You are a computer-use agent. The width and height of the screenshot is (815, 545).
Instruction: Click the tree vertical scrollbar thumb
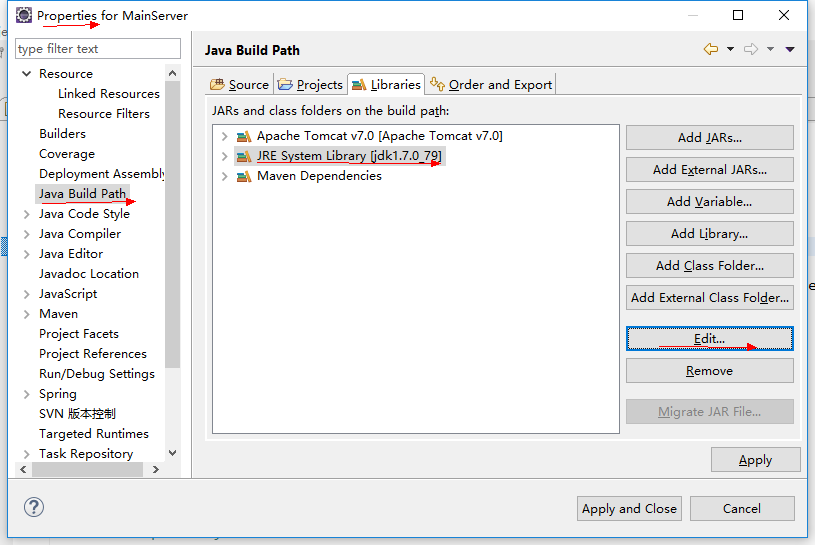pyautogui.click(x=173, y=224)
